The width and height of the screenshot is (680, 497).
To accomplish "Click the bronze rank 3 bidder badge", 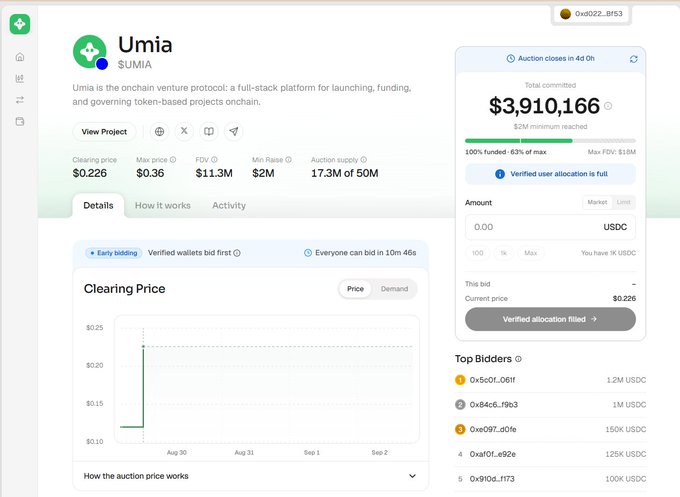I will 460,429.
